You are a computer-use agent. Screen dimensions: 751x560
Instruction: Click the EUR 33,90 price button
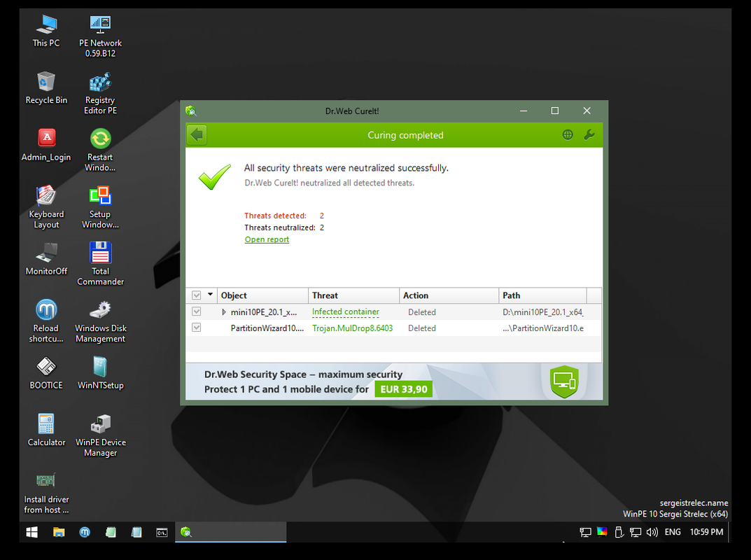tap(403, 389)
